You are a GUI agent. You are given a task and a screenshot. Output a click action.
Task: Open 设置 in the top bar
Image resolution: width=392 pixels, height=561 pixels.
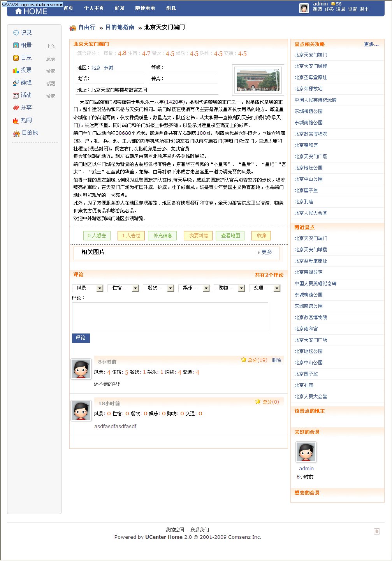click(x=352, y=9)
